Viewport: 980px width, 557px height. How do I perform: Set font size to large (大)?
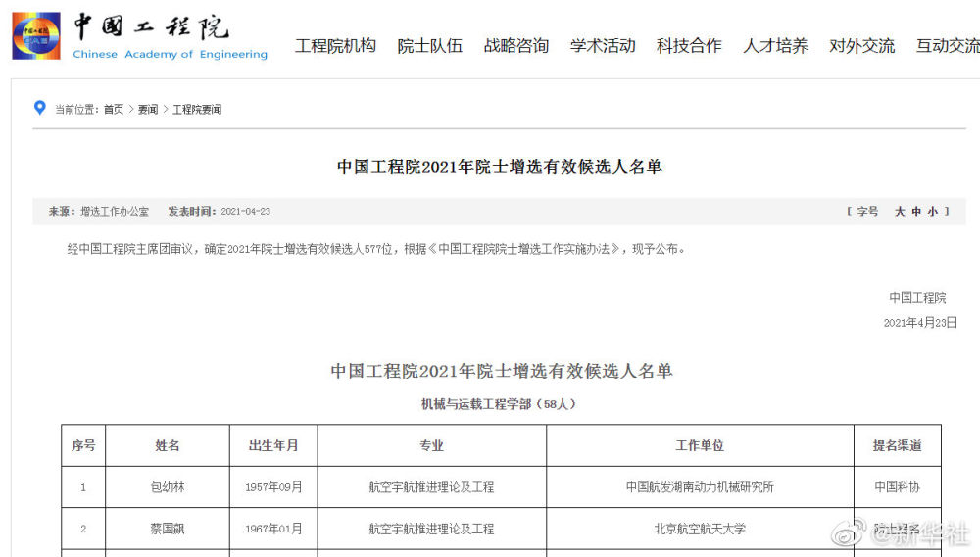click(x=900, y=212)
